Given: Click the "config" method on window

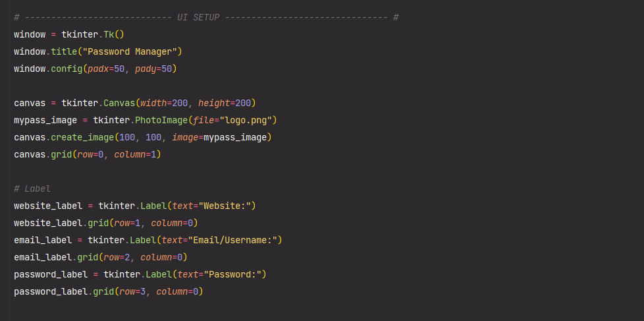Looking at the screenshot, I should (x=67, y=69).
